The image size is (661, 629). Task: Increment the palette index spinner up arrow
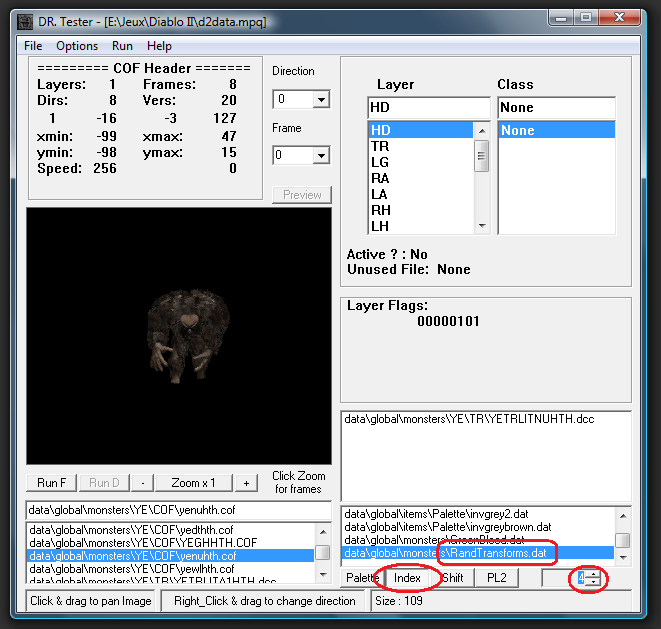(594, 574)
